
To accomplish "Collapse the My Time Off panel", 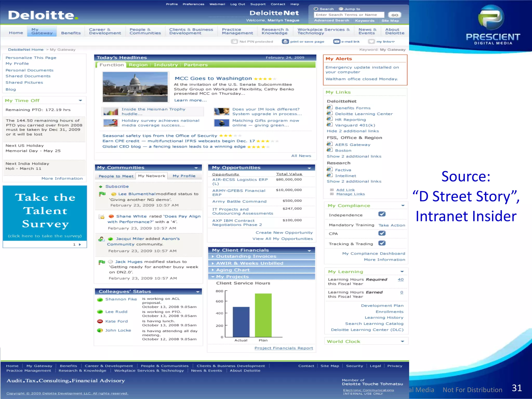I will coord(80,101).
